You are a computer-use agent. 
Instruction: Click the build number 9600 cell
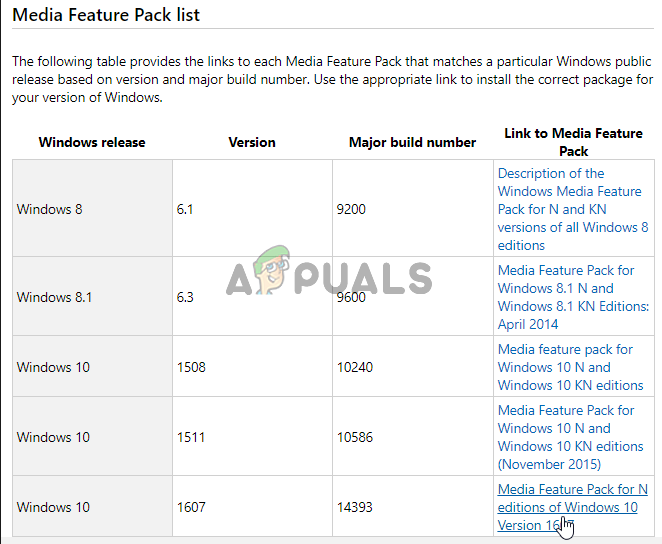pos(355,297)
